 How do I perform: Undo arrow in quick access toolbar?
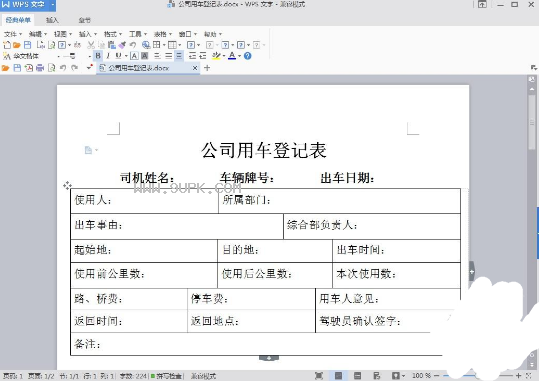[x=63, y=68]
